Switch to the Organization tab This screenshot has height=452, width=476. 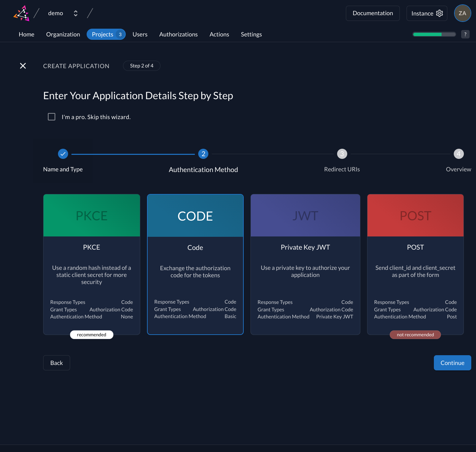tap(63, 34)
